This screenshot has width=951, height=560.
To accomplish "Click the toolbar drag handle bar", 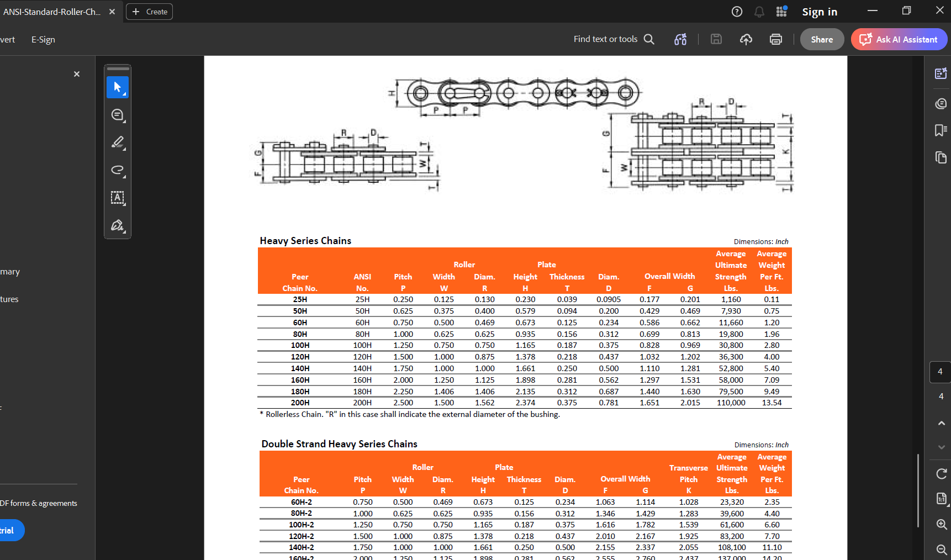I will (118, 69).
